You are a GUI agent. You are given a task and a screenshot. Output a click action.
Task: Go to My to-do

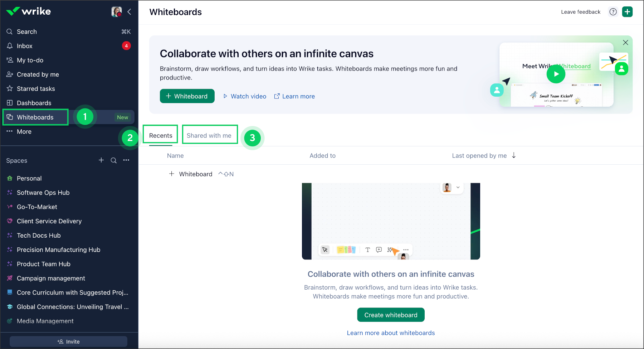[68, 60]
